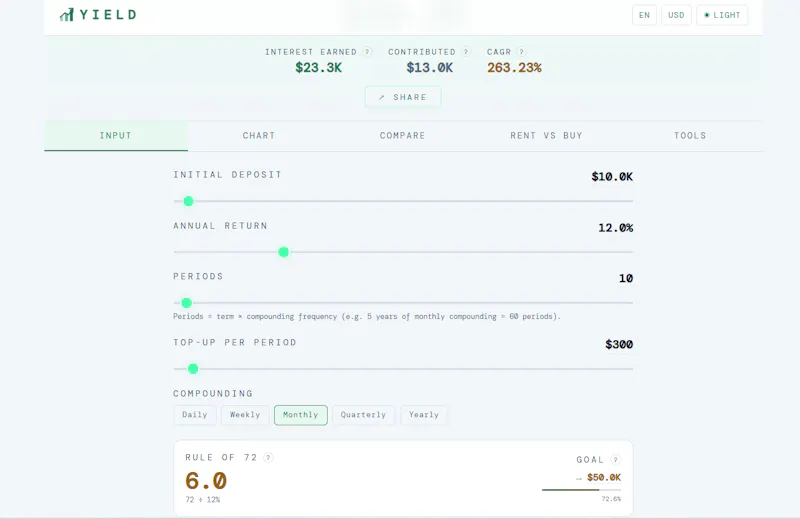The width and height of the screenshot is (800, 519).
Task: Click the $23.3K interest earned figure
Action: [x=318, y=67]
